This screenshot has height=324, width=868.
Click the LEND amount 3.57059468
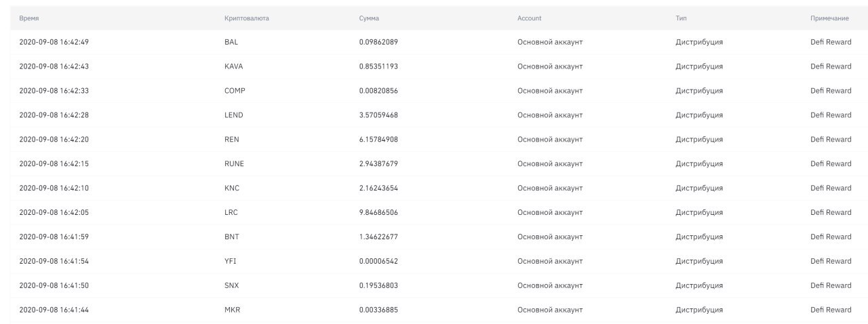(x=378, y=115)
